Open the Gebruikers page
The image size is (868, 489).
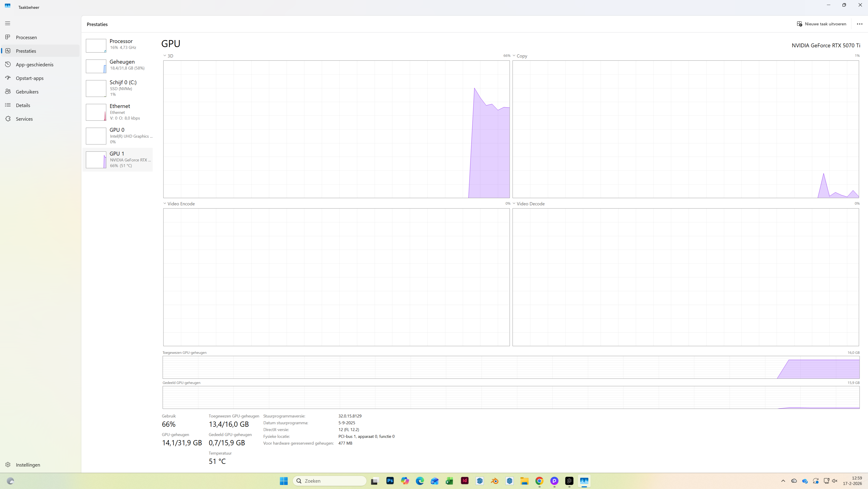tap(27, 92)
